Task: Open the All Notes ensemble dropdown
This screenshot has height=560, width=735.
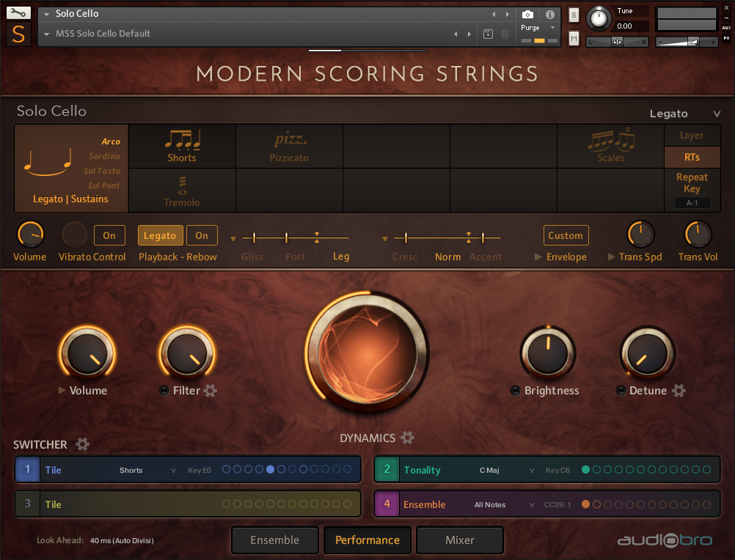Action: click(532, 505)
